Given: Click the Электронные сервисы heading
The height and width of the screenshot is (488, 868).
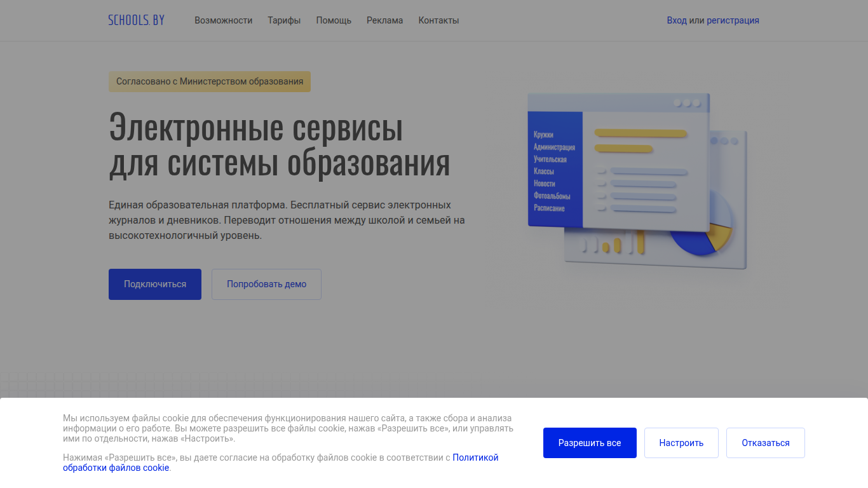Looking at the screenshot, I should point(280,145).
